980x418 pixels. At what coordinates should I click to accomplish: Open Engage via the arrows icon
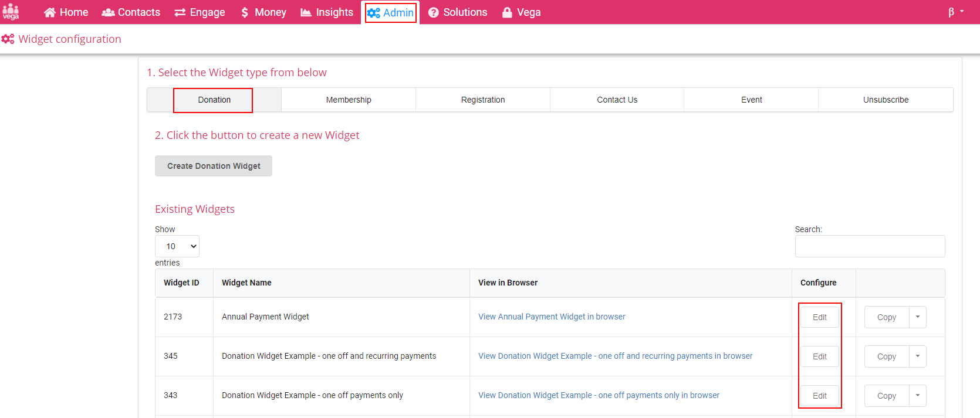(180, 12)
